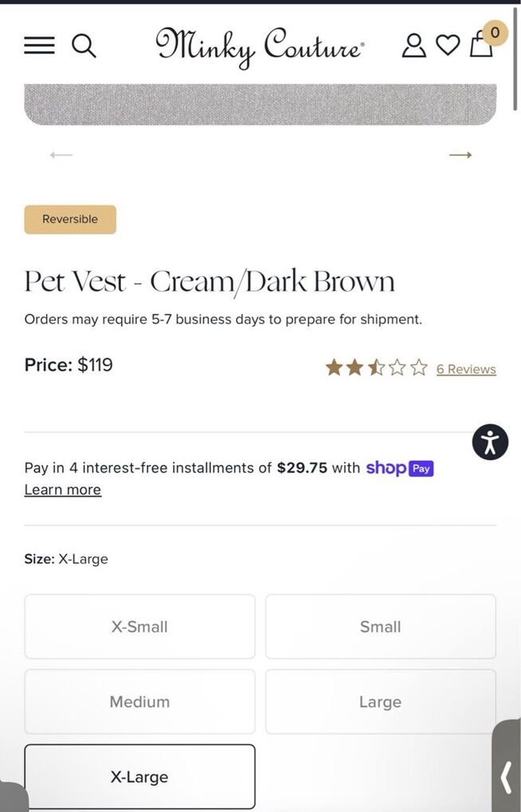
Task: Select the X-Small size option
Action: click(139, 627)
